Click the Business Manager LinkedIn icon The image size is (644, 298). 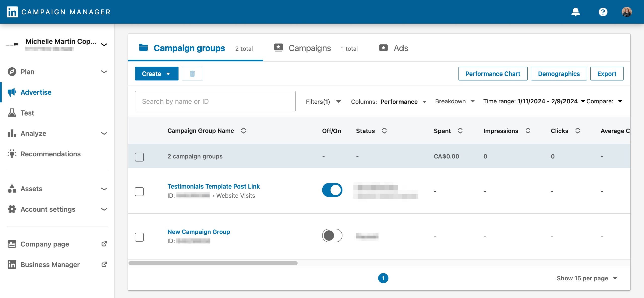12,264
